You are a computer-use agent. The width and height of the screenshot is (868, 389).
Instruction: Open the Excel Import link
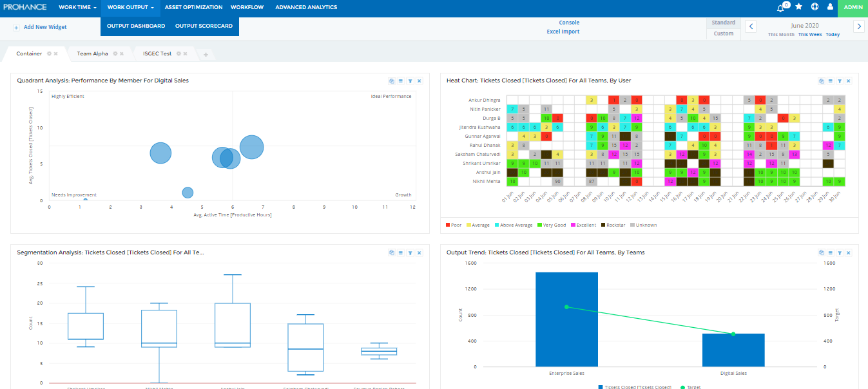(x=563, y=32)
